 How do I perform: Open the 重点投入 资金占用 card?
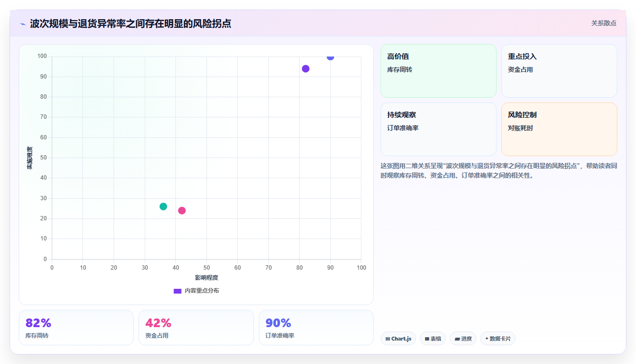coord(559,71)
